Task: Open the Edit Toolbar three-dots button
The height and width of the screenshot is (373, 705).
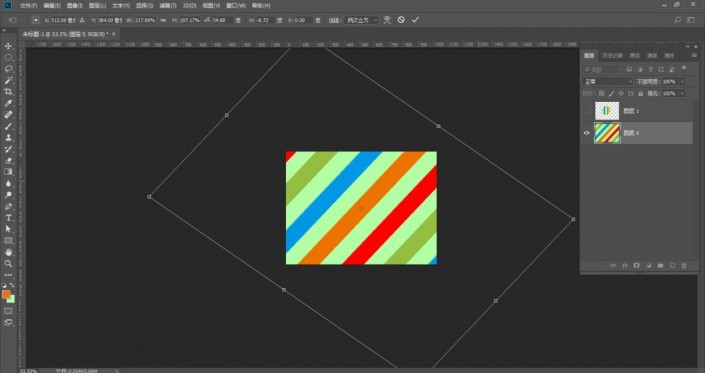Action: click(x=8, y=275)
